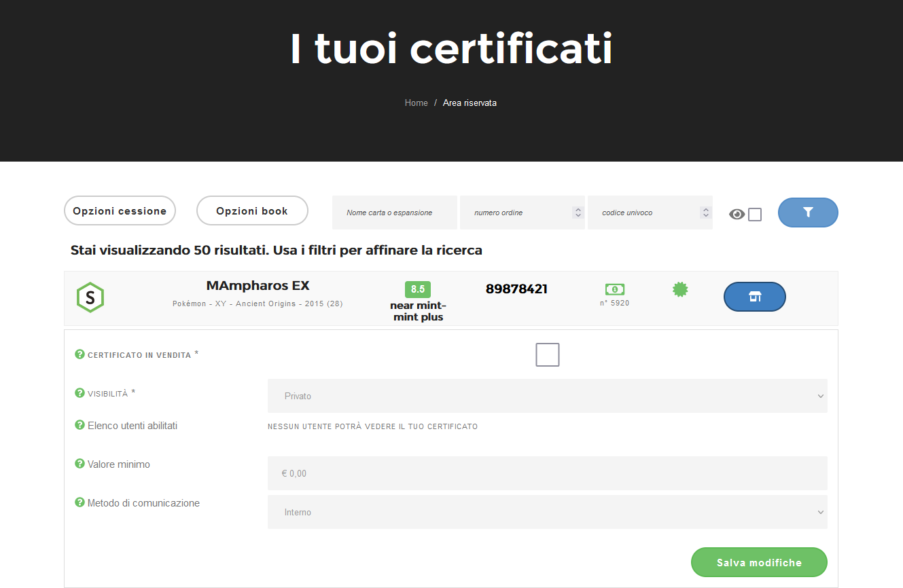Click the numero ordine stepper arrows
This screenshot has width=903, height=588.
point(578,213)
